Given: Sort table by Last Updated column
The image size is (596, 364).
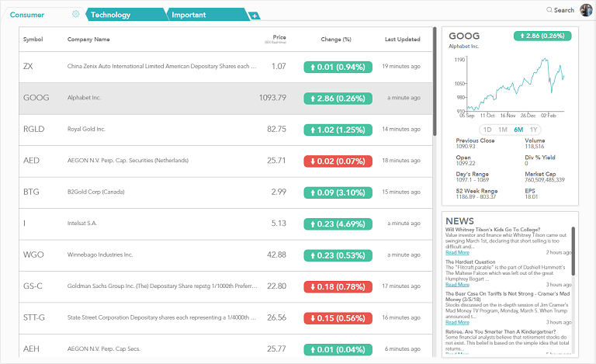Looking at the screenshot, I should pos(402,40).
